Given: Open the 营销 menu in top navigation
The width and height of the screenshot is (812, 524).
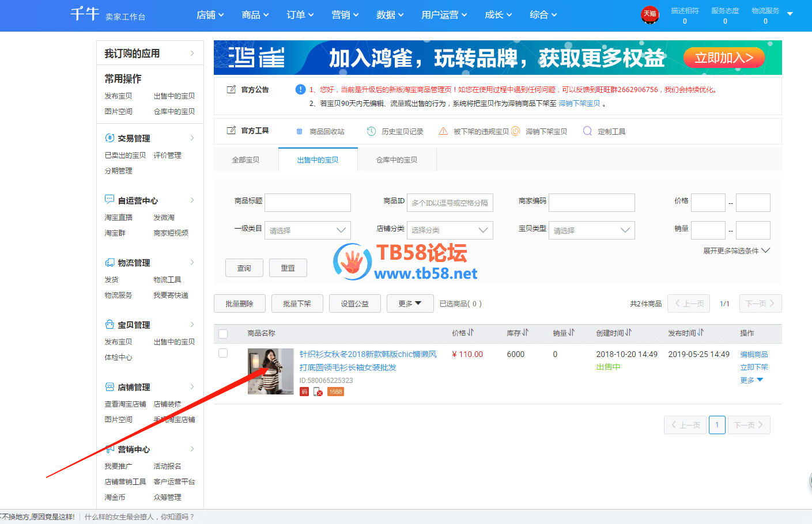Looking at the screenshot, I should pyautogui.click(x=345, y=15).
